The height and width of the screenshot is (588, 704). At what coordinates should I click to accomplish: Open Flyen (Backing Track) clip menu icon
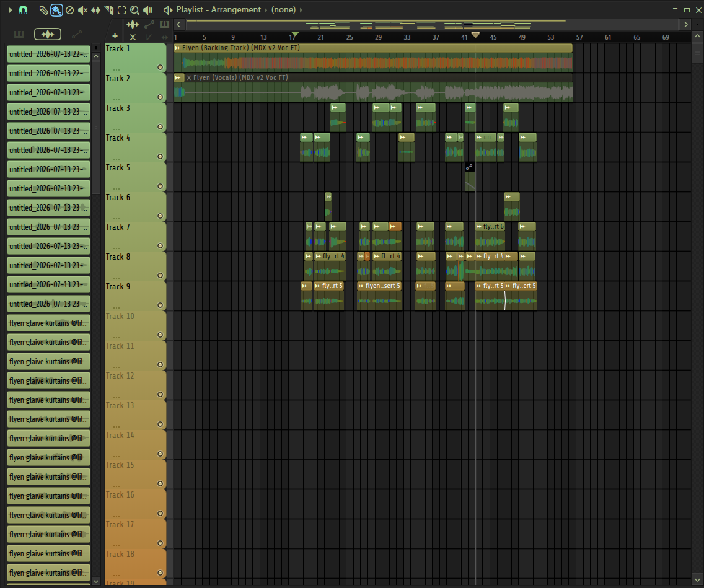(178, 48)
